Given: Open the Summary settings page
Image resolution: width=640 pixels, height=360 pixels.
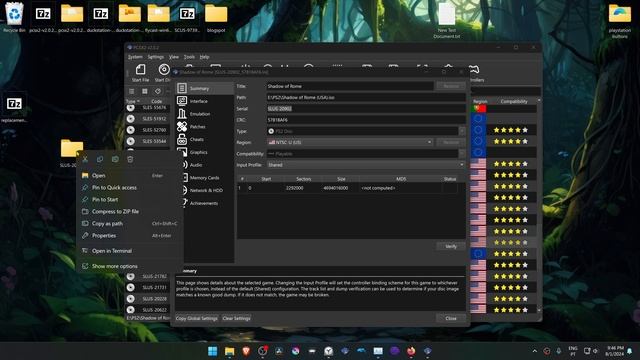Looking at the screenshot, I should point(204,89).
